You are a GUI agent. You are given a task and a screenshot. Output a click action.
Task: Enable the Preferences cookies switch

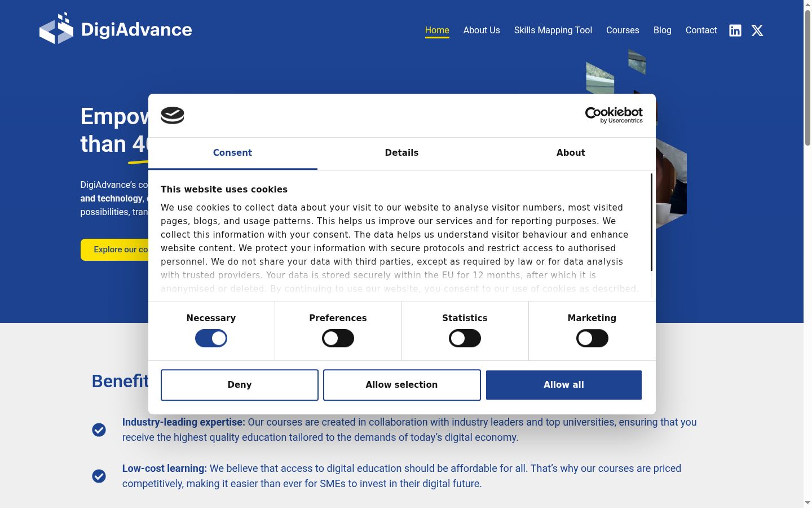pyautogui.click(x=338, y=338)
